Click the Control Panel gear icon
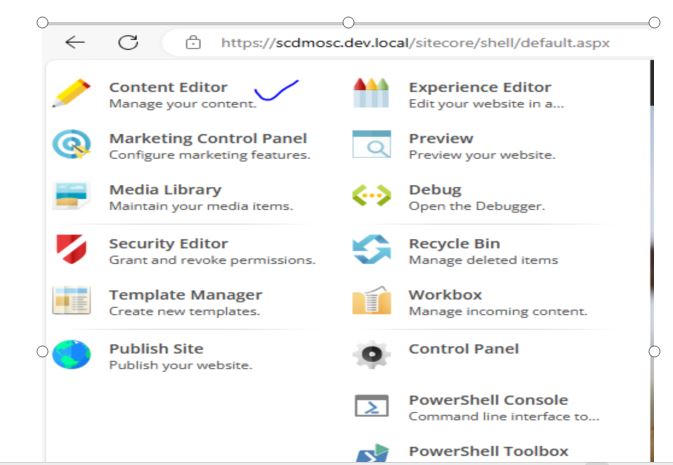Viewport: 673px width, 465px height. coord(371,354)
